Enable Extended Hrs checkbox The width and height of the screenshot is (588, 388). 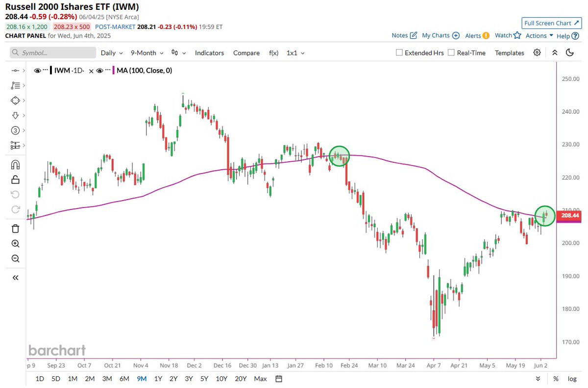coord(399,52)
